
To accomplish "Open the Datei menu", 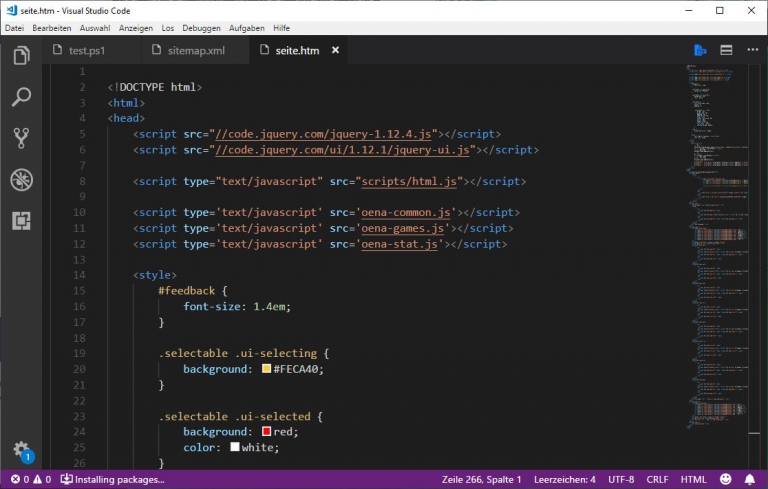I will [14, 28].
